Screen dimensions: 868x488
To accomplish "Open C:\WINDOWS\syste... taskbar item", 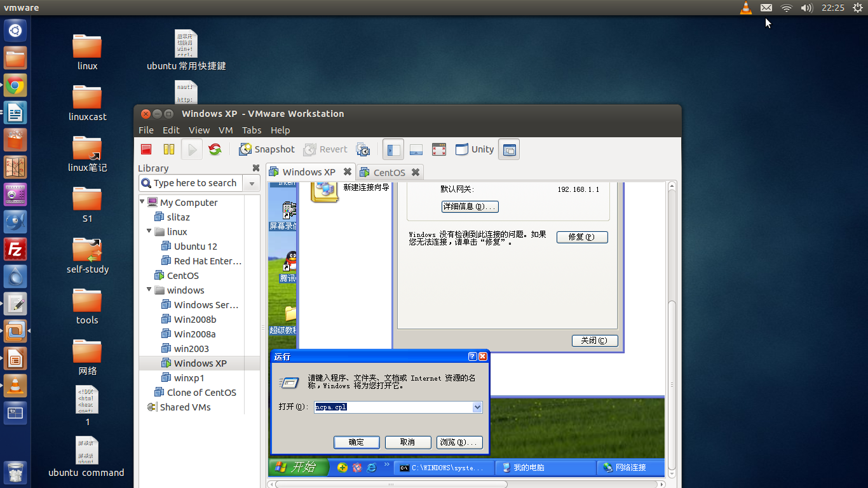I will (x=443, y=468).
